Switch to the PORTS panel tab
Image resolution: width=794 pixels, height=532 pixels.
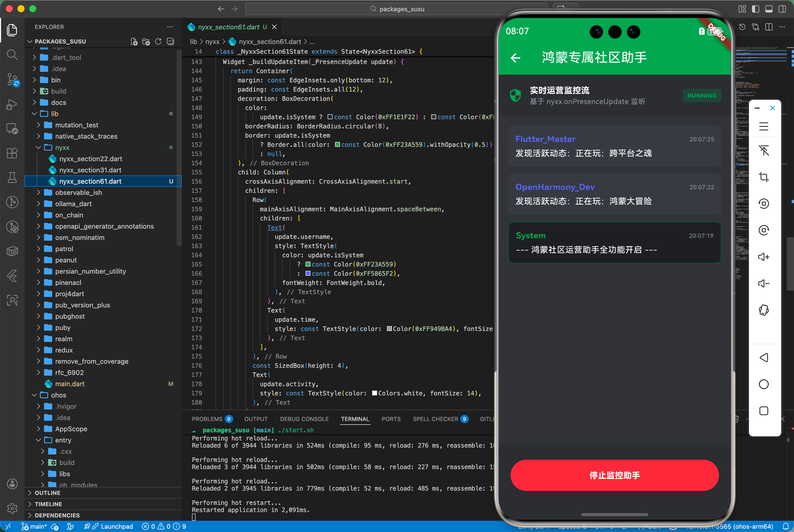[391, 419]
